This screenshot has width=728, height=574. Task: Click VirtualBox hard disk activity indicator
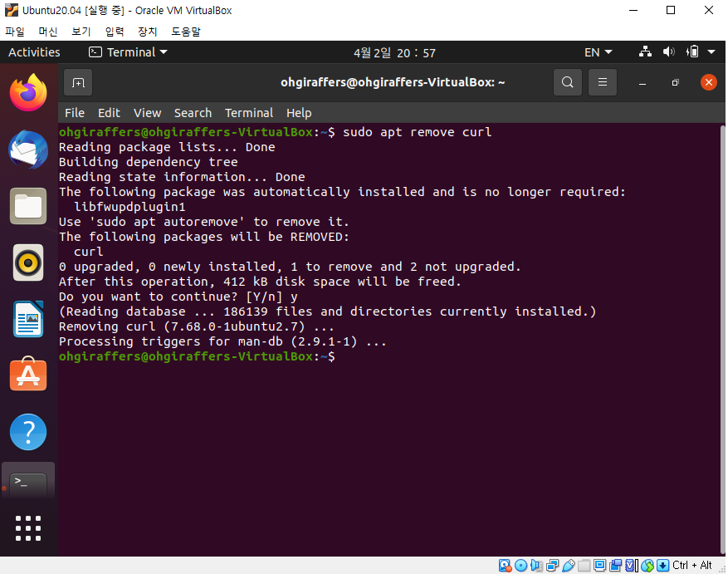click(x=505, y=565)
